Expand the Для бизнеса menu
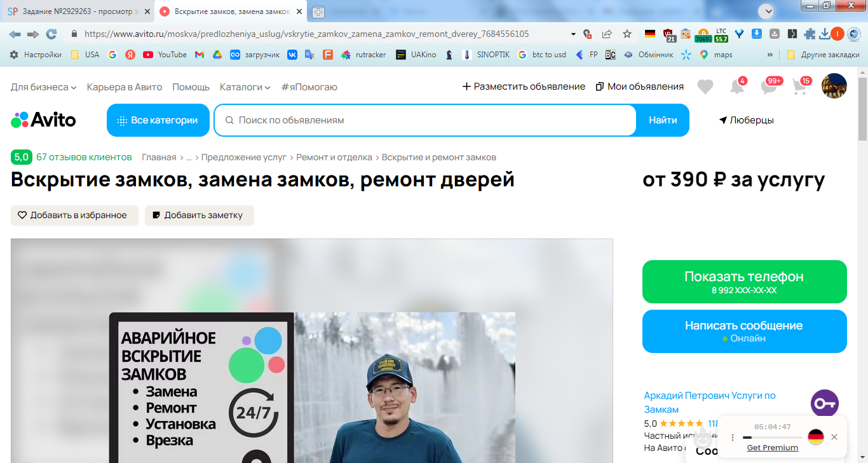The width and height of the screenshot is (868, 463). (x=43, y=86)
